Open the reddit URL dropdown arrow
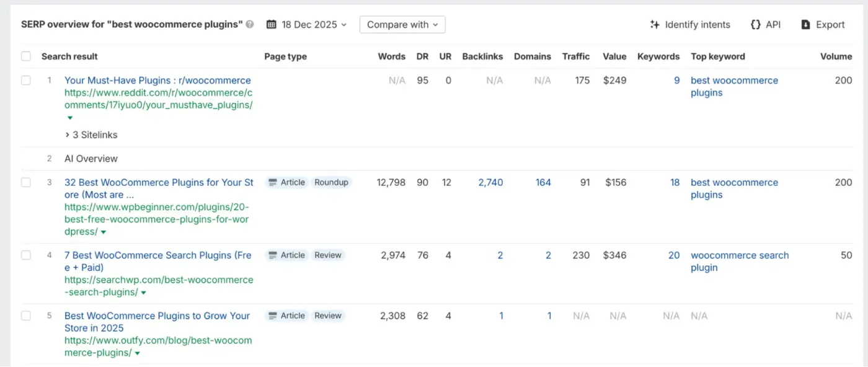The height and width of the screenshot is (367, 868). pos(69,118)
